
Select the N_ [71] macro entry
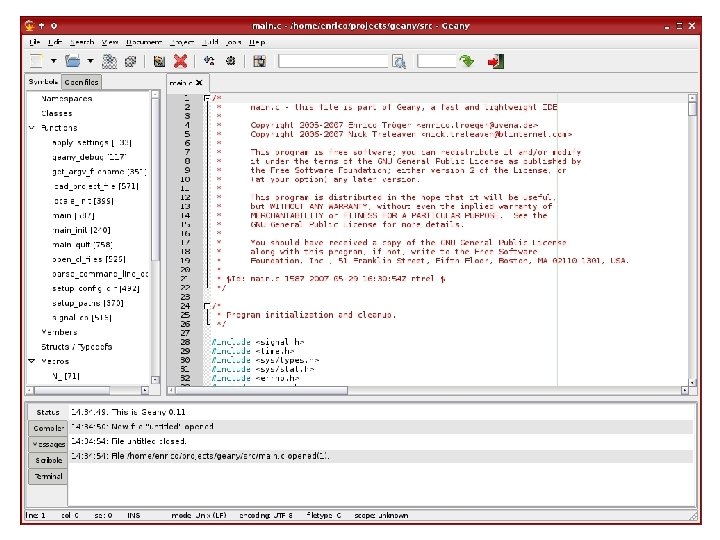(x=66, y=376)
